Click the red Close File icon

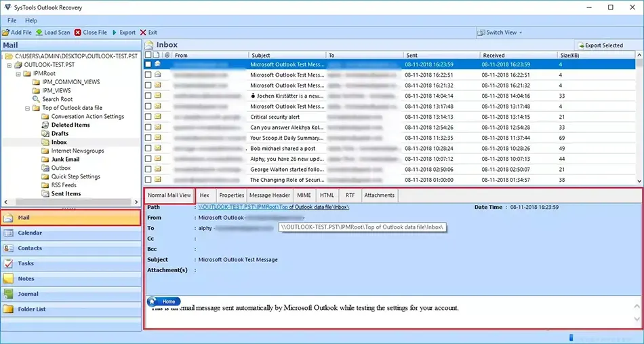coord(78,33)
